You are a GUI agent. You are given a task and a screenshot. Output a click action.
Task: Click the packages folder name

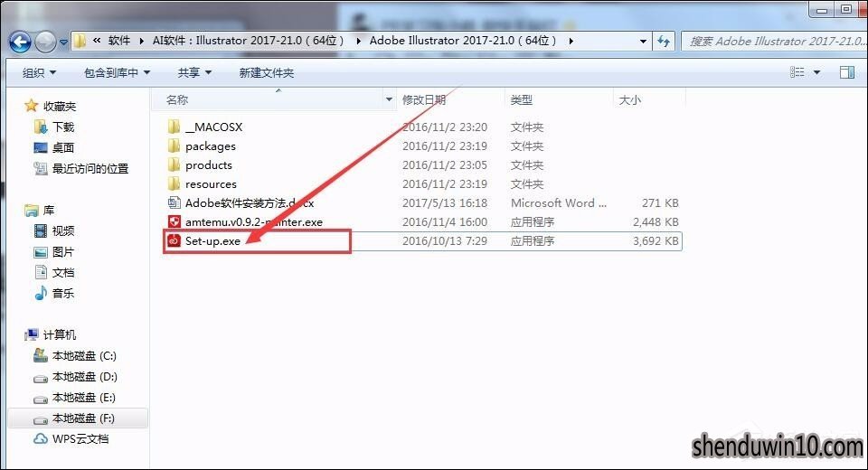(x=211, y=146)
